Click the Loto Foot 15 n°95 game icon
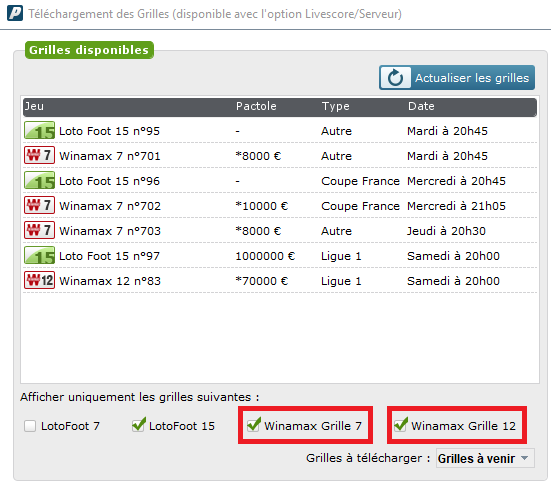 39,130
